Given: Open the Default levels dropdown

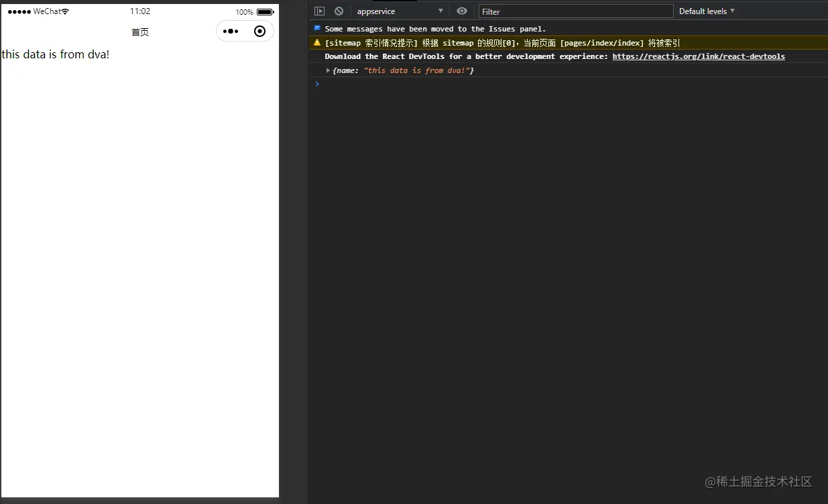Looking at the screenshot, I should click(707, 11).
